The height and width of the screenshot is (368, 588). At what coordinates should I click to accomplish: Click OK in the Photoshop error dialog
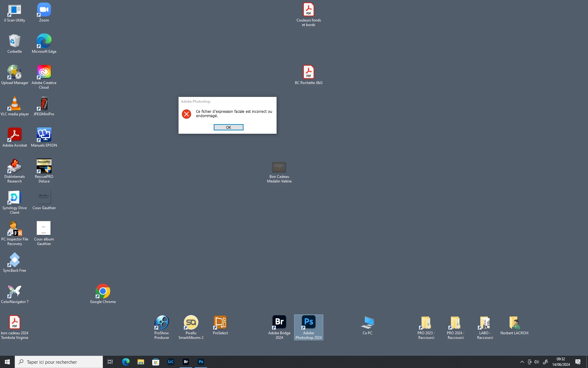point(228,127)
